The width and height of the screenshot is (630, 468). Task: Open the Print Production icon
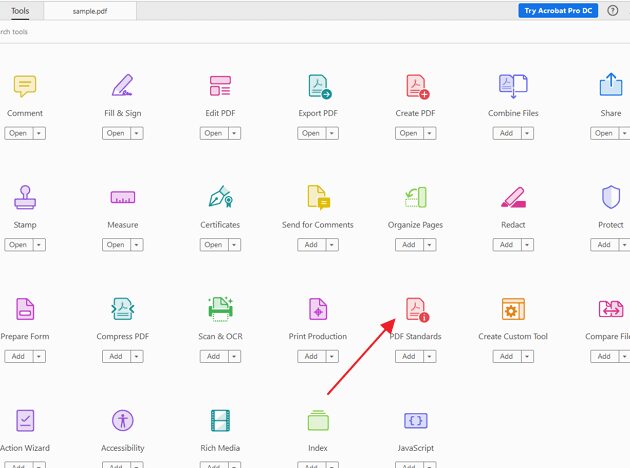click(318, 309)
